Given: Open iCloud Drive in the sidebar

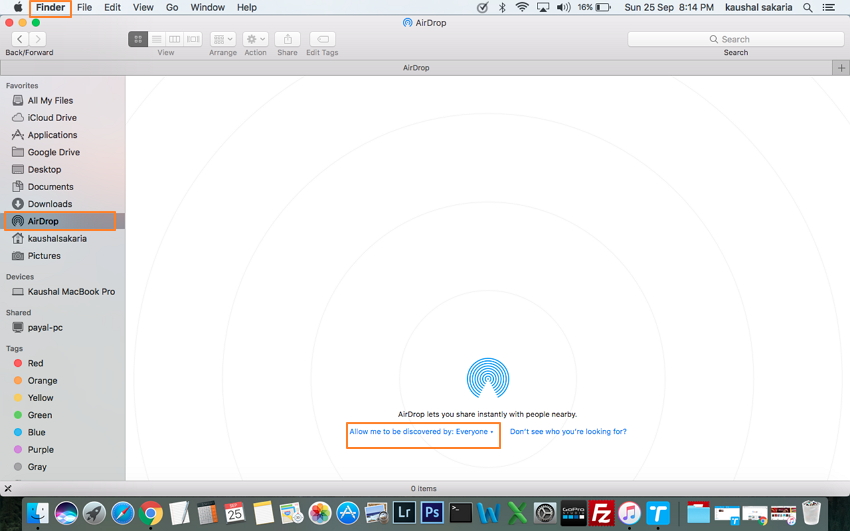Looking at the screenshot, I should pyautogui.click(x=52, y=118).
